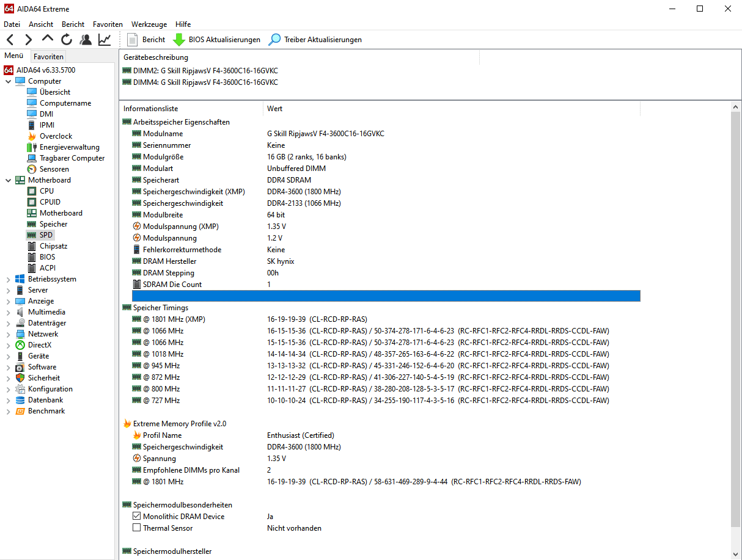This screenshot has height=560, width=742.
Task: Select ACPI chip icon item
Action: [x=47, y=268]
